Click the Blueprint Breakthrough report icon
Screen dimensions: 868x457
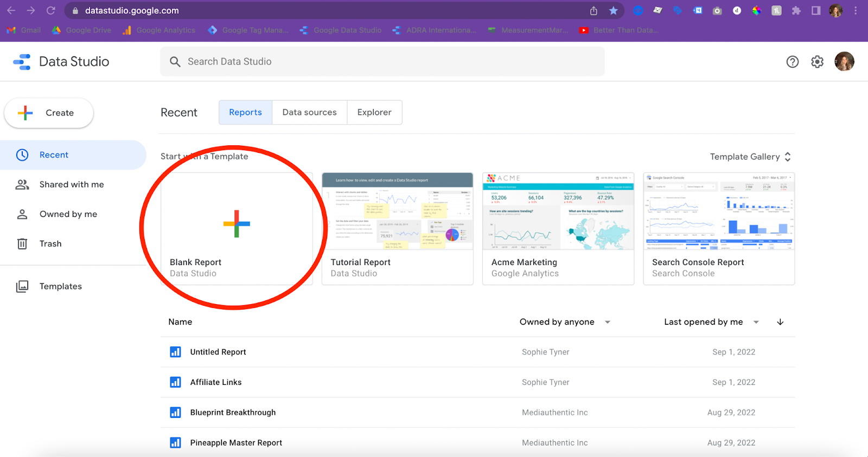pos(175,413)
